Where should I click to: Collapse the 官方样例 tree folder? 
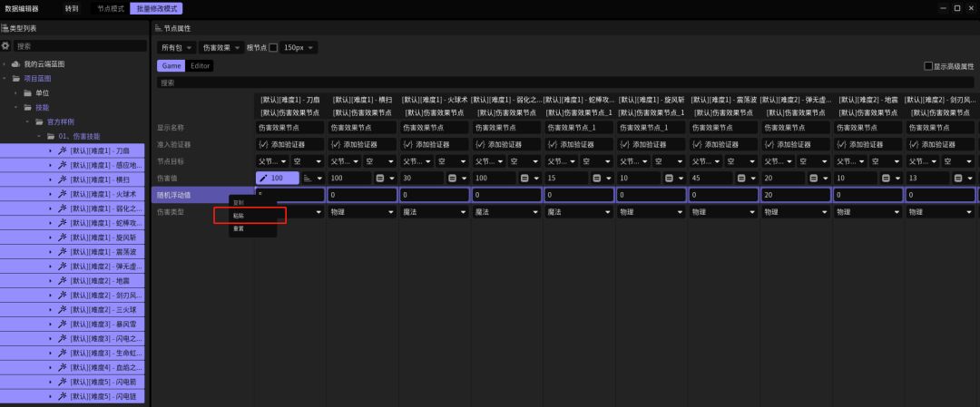(x=28, y=121)
